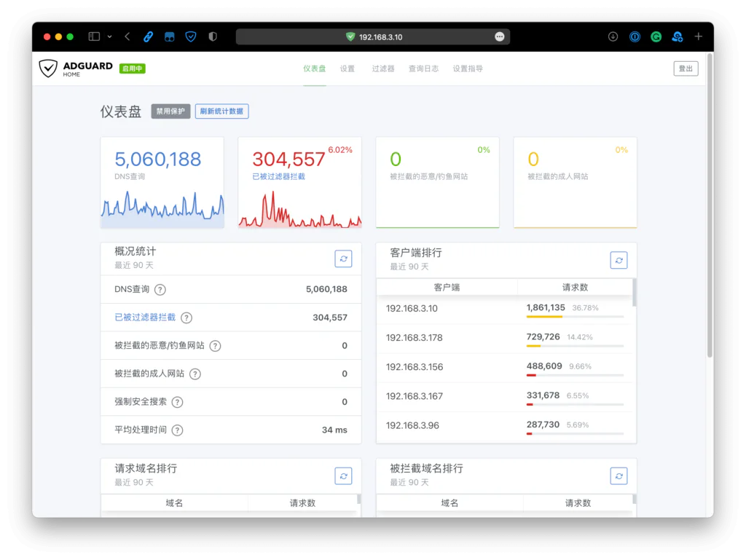Follow the 已被过滤器拦截 link in stats

[x=145, y=317]
